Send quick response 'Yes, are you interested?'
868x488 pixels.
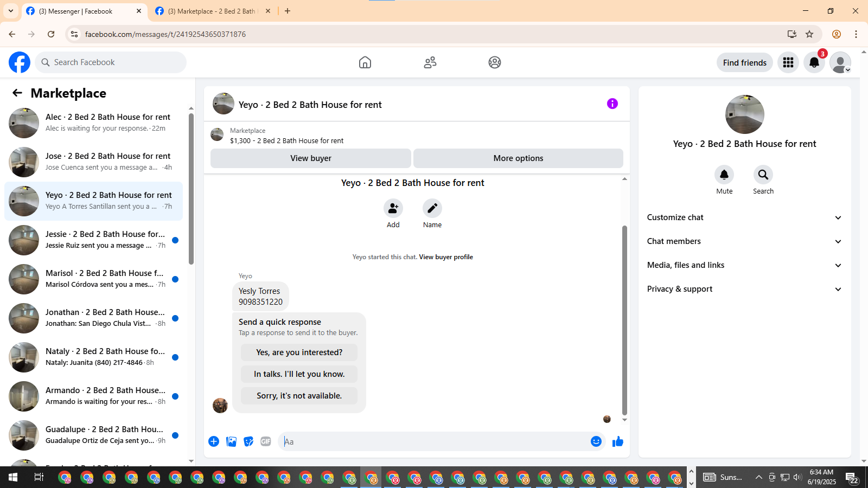click(299, 352)
